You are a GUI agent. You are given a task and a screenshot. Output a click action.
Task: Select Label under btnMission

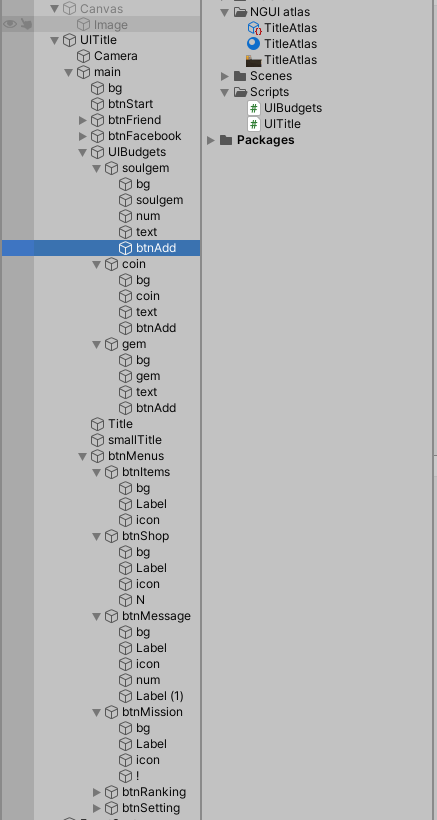pyautogui.click(x=151, y=744)
